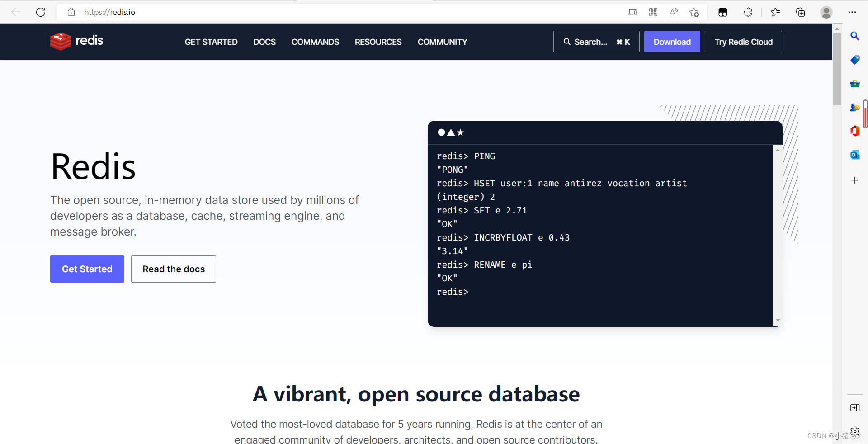The width and height of the screenshot is (868, 444).
Task: Open COMMUNITY nav menu
Action: (x=442, y=42)
